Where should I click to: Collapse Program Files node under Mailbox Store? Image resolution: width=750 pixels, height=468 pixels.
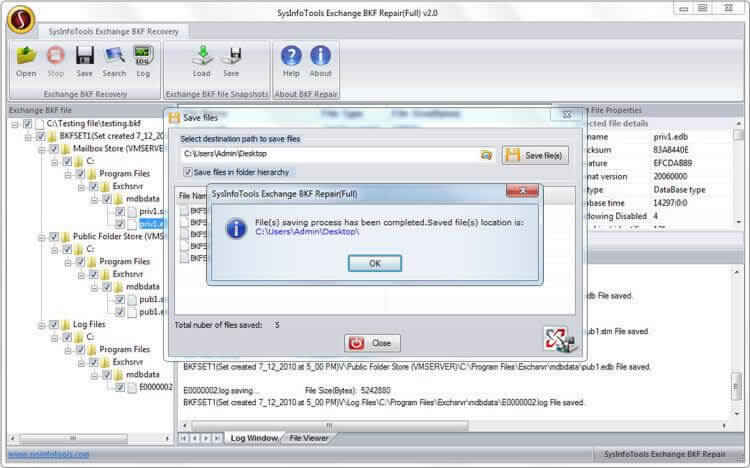68,175
